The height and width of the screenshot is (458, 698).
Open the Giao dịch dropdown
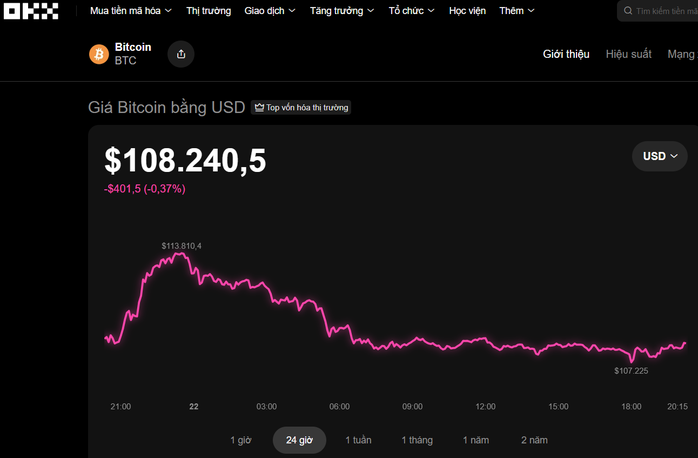click(x=269, y=11)
